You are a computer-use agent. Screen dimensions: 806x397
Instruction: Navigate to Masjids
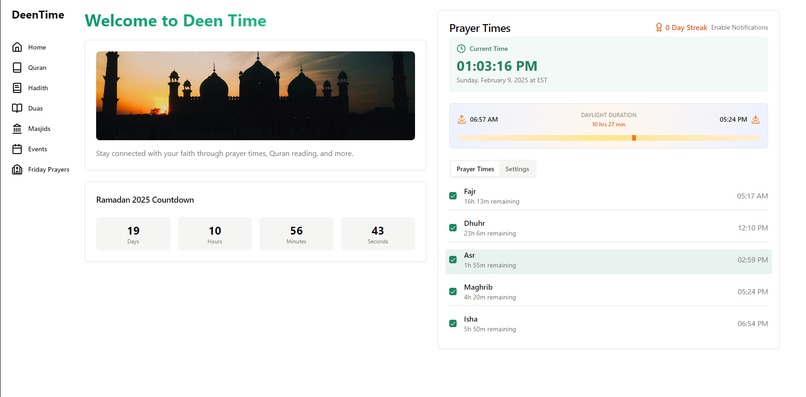39,129
